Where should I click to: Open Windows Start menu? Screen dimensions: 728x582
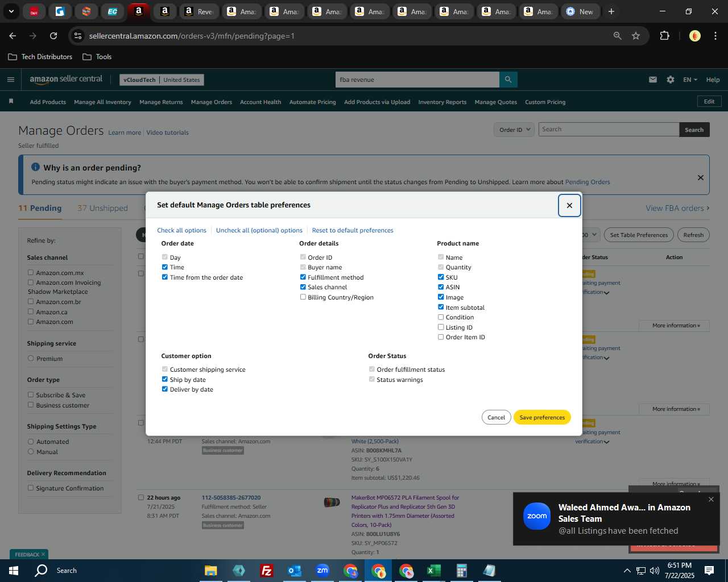pos(14,570)
